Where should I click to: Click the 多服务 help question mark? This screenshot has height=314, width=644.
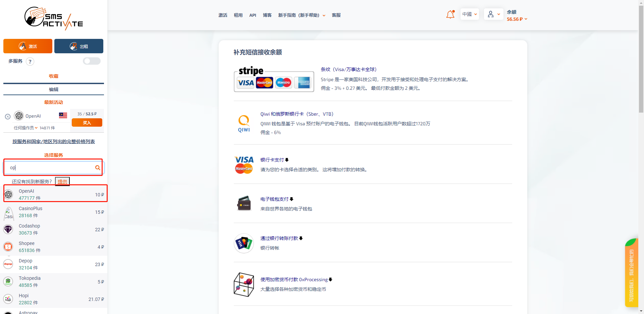[30, 61]
